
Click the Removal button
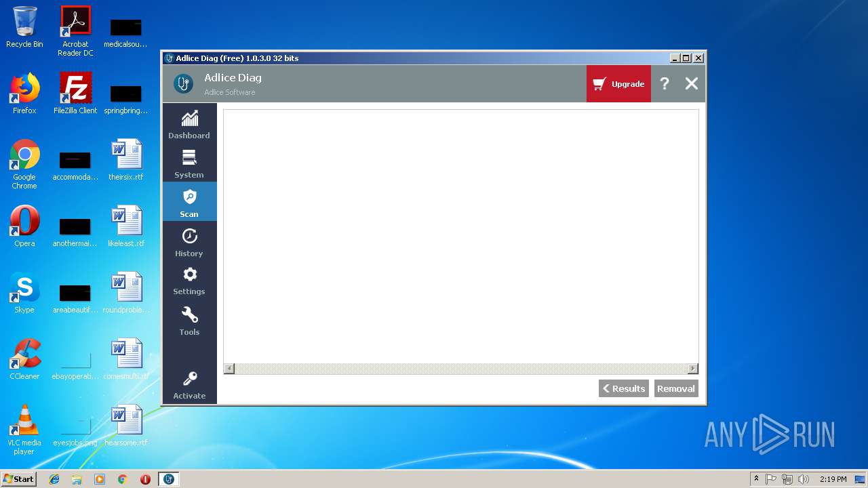click(x=676, y=388)
